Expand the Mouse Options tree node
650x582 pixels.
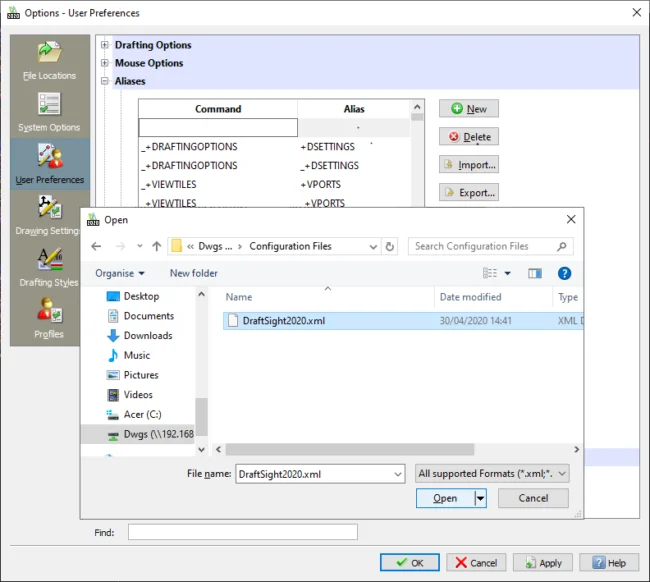tap(105, 63)
